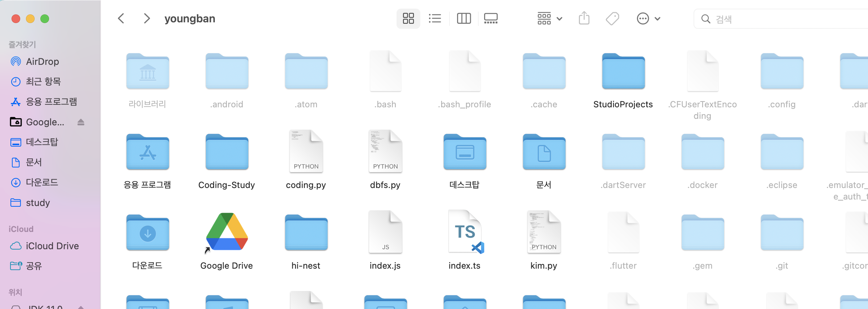Select the .gem folder
Image resolution: width=868 pixels, height=309 pixels.
[x=703, y=233]
